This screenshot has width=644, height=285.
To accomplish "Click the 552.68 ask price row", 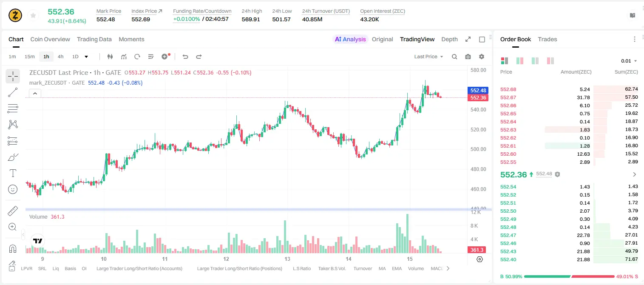I will [569, 89].
